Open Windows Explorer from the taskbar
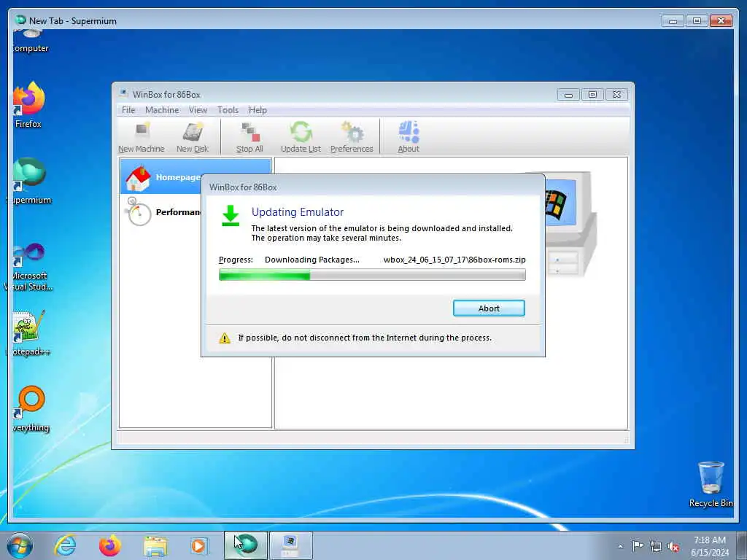This screenshot has width=747, height=560. (x=155, y=545)
